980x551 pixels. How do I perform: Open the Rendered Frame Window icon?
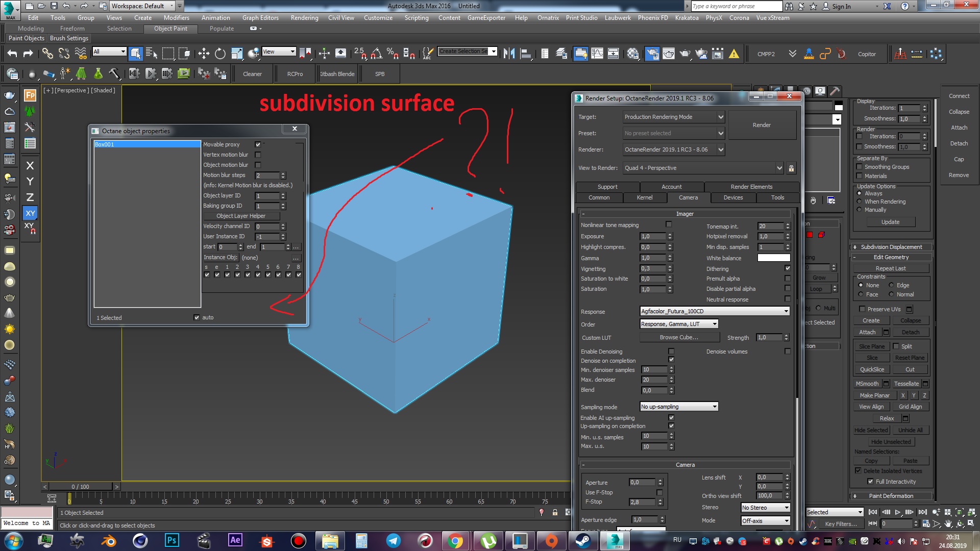point(669,54)
